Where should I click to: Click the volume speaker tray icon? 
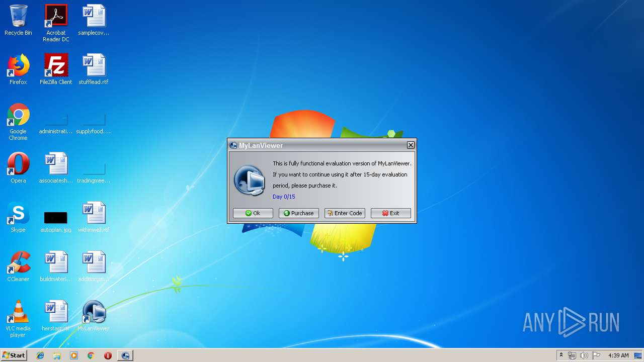[584, 355]
